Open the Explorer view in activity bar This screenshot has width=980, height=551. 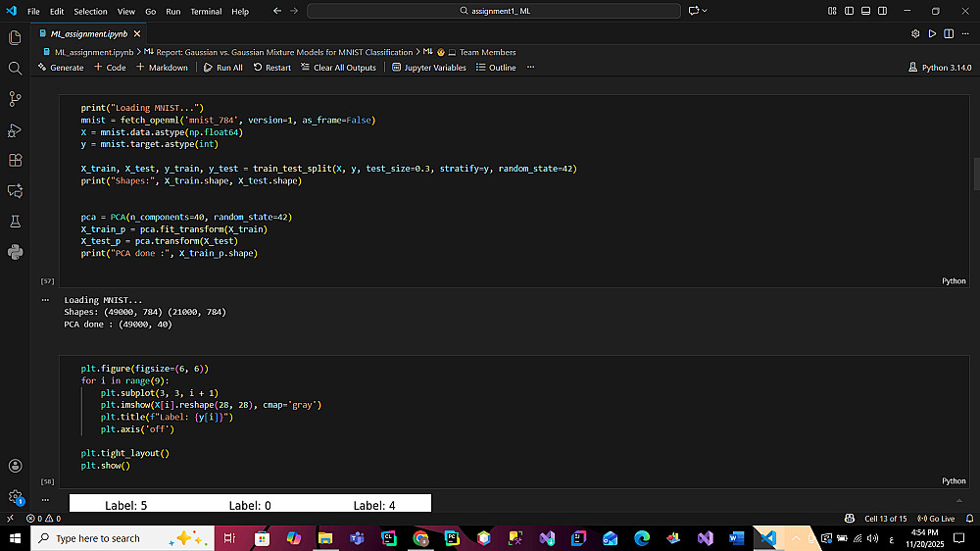(15, 37)
